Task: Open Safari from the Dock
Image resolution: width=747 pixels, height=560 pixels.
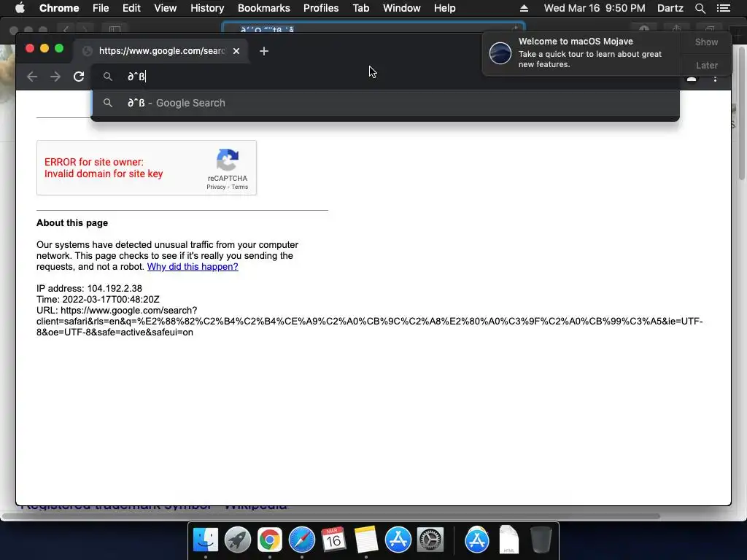Action: click(301, 540)
